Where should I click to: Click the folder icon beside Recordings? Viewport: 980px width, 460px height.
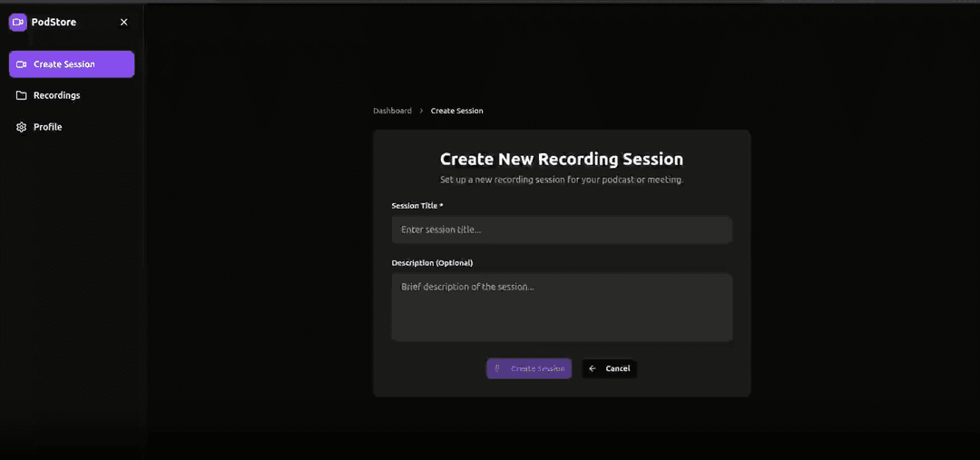(21, 95)
